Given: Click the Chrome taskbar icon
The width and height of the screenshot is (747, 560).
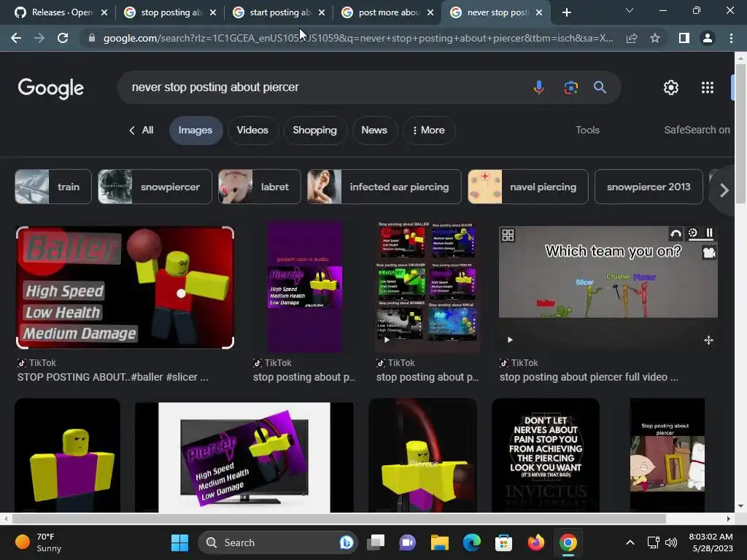Looking at the screenshot, I should 568,542.
